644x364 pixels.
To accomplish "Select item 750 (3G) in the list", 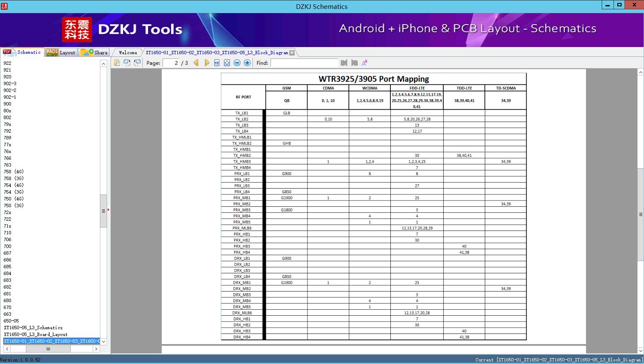I will coord(14,206).
